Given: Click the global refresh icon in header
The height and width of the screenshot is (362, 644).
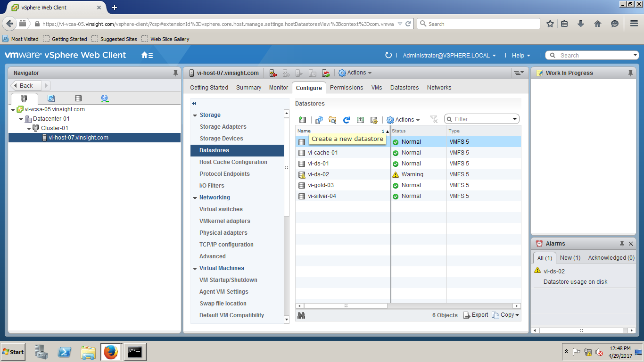Looking at the screenshot, I should (388, 55).
